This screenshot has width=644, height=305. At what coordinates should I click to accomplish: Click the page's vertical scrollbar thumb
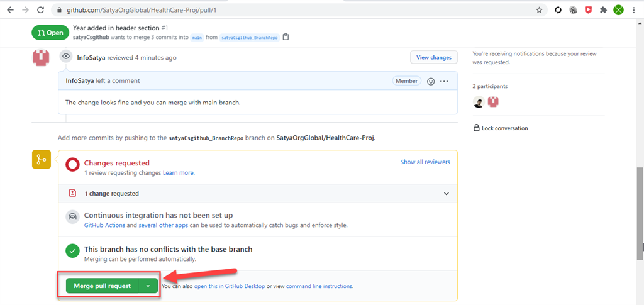click(640, 213)
